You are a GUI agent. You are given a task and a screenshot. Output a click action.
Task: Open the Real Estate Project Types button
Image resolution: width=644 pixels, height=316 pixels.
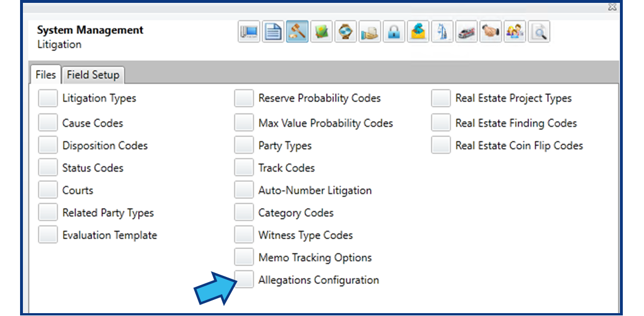441,98
